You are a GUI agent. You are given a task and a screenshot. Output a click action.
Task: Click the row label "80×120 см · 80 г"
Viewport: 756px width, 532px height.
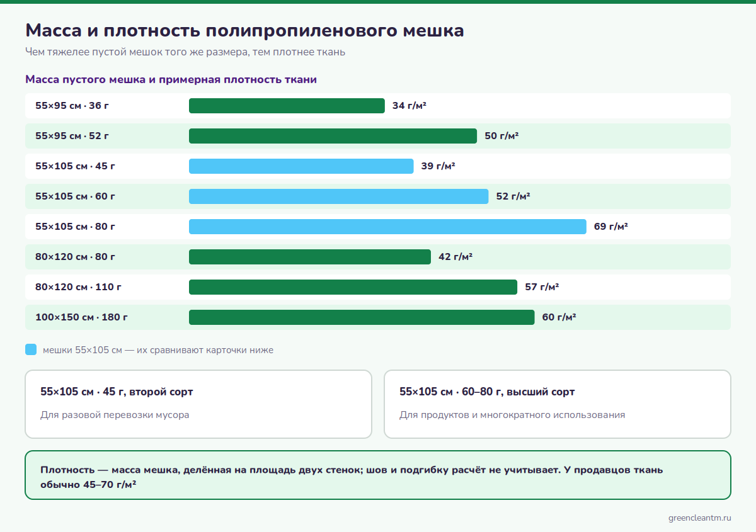tap(75, 257)
